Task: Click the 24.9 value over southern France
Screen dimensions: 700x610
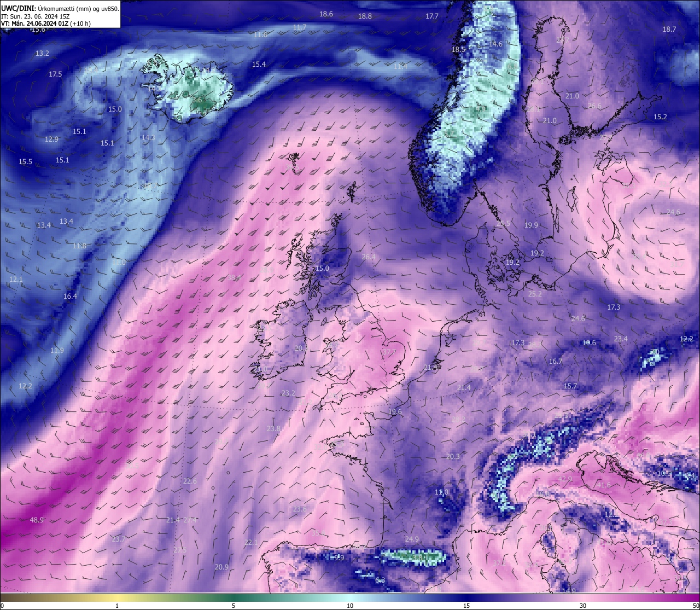Action: tap(412, 539)
